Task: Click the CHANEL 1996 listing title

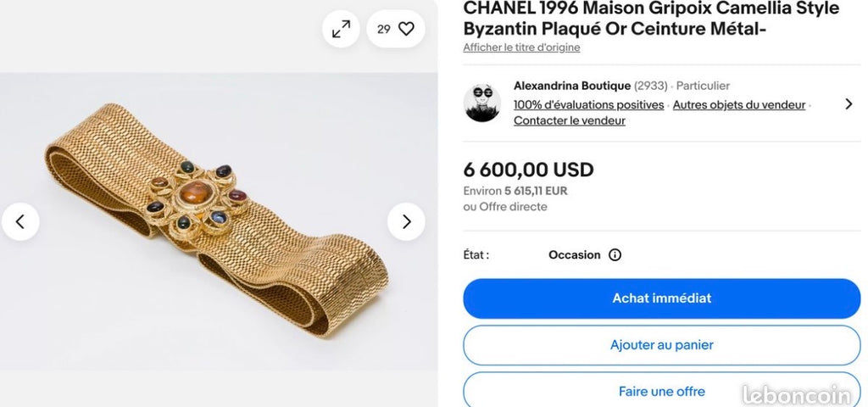Action: [651, 19]
